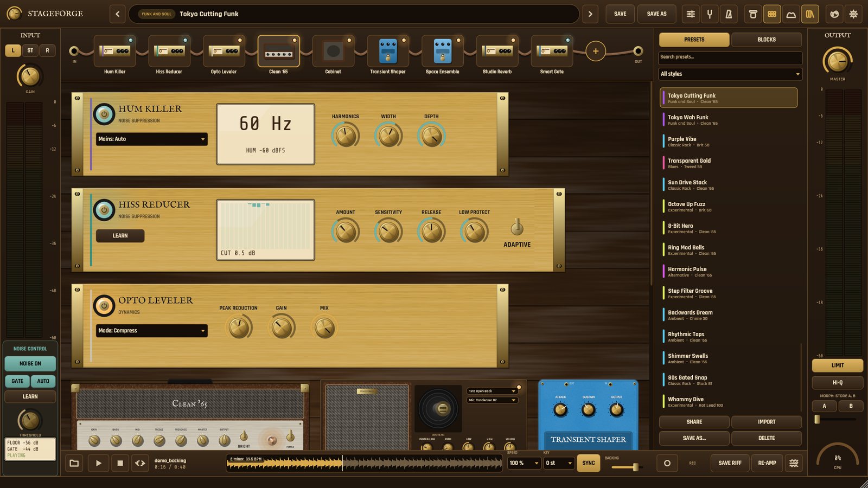
Task: Switch to the BLOCKS tab
Action: tap(767, 40)
